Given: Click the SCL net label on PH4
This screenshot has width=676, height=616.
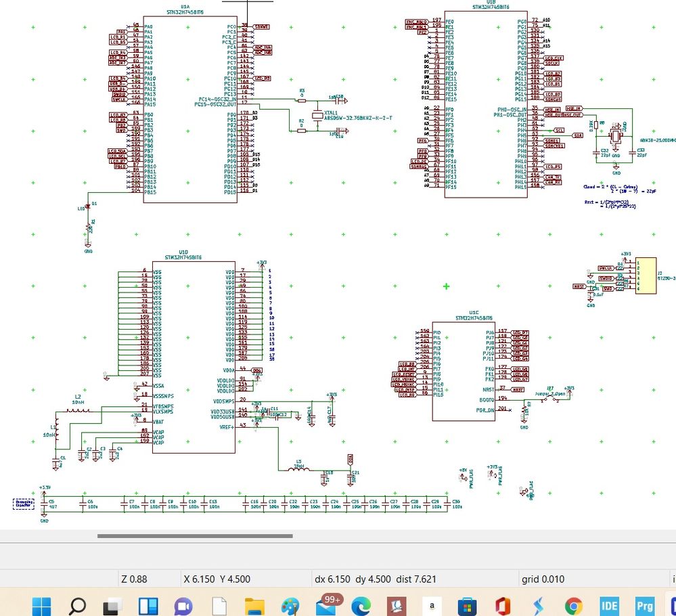Looking at the screenshot, I should click(x=559, y=130).
